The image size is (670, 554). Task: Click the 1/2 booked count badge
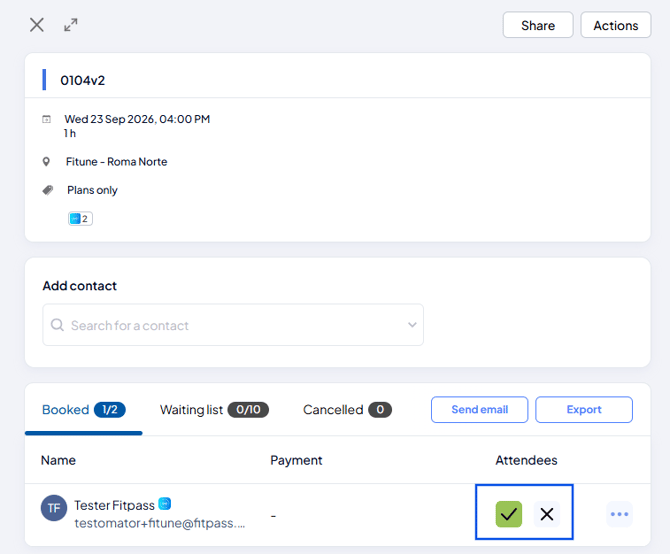coord(110,410)
